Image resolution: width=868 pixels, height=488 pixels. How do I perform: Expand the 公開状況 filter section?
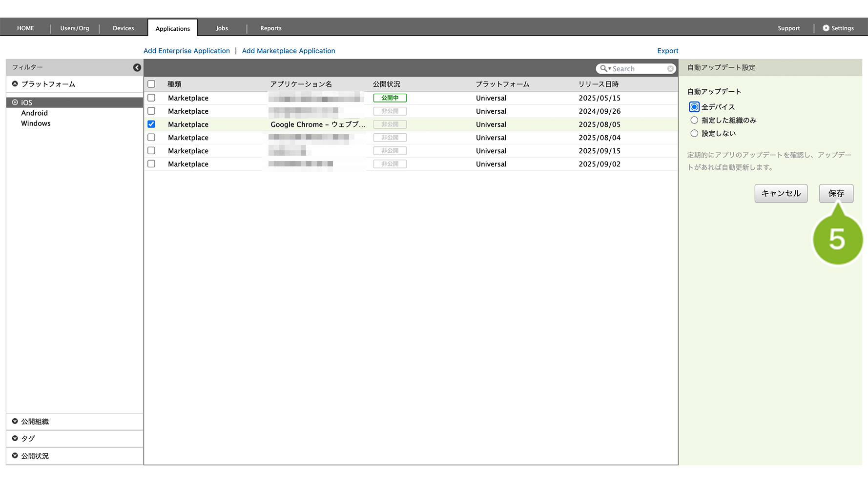click(35, 456)
